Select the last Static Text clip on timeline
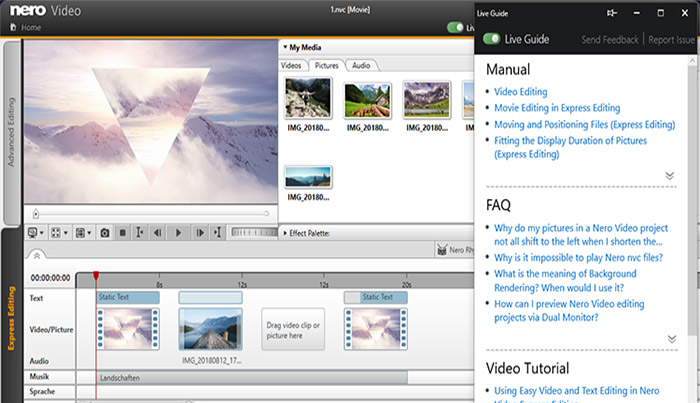 375,297
